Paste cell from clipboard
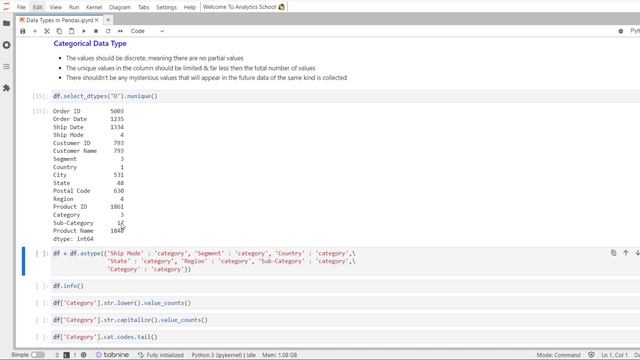This screenshot has height=360, width=640. tap(71, 31)
